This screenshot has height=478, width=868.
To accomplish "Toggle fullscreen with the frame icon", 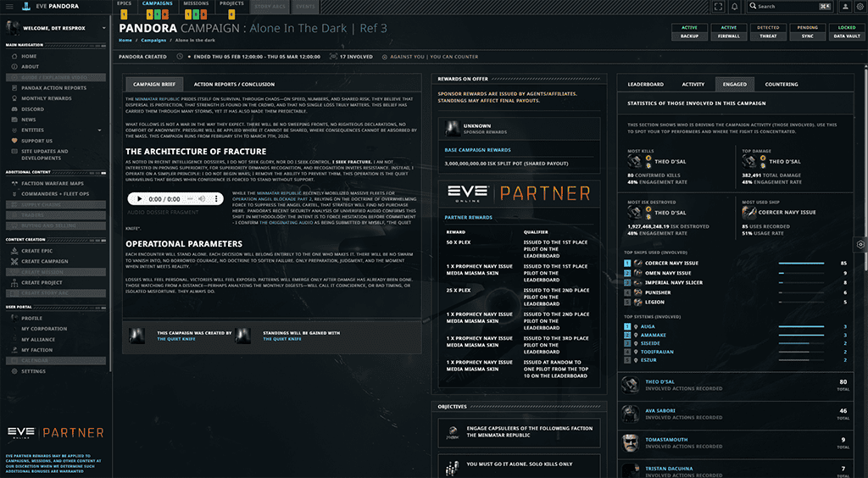I will (718, 7).
